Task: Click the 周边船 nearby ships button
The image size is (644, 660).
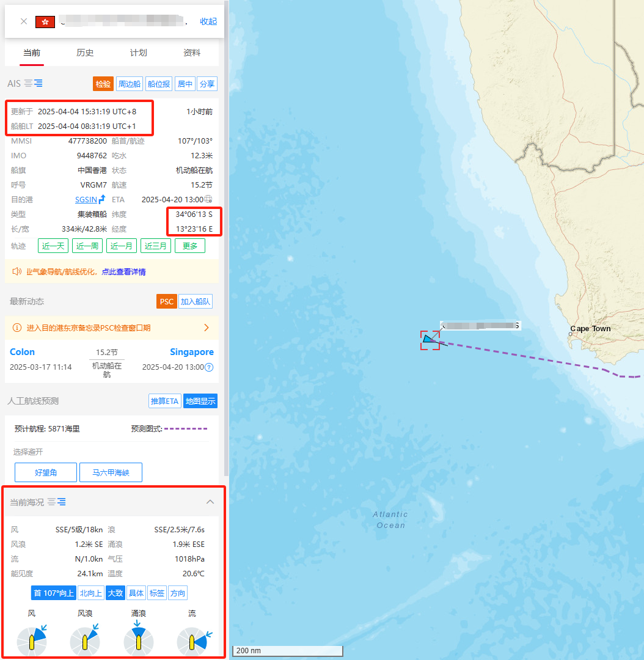Action: [x=130, y=84]
